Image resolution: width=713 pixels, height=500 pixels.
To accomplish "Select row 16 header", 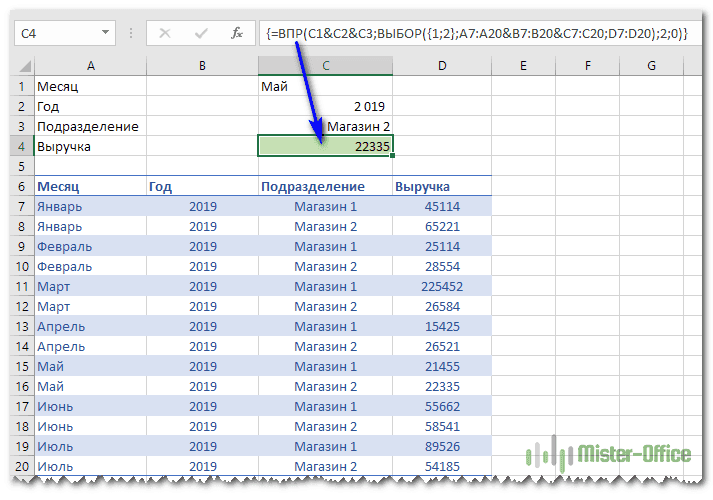I will (x=21, y=387).
